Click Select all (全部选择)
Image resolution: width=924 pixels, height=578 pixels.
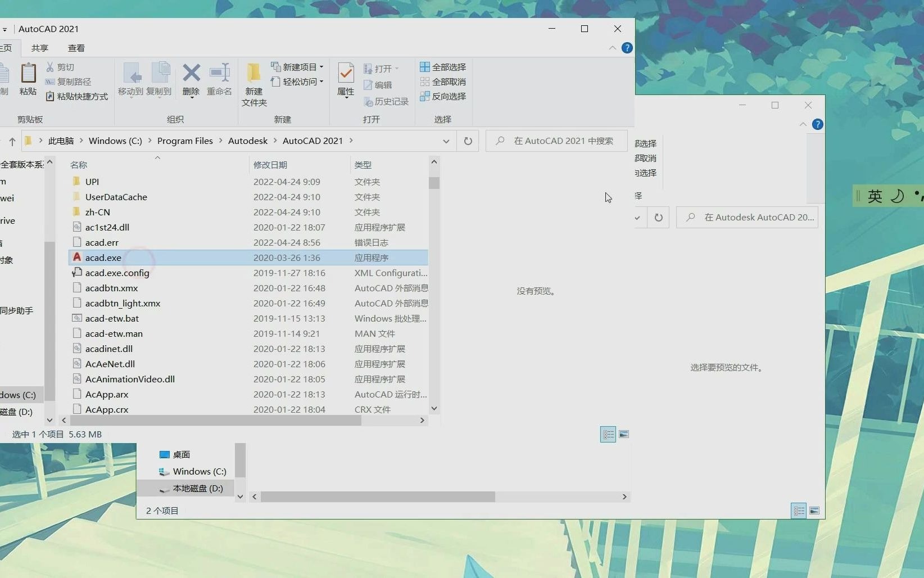pyautogui.click(x=443, y=67)
